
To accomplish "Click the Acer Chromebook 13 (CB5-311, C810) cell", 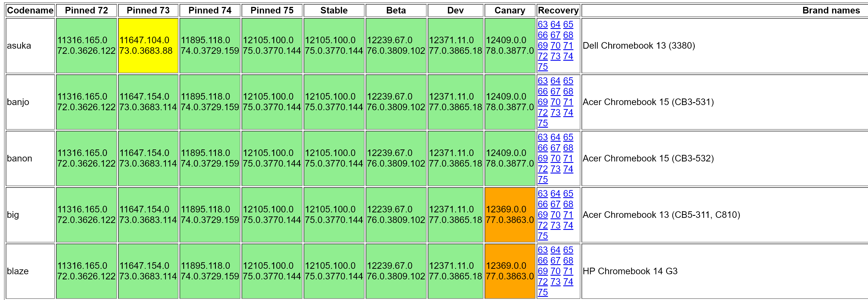I will click(724, 215).
